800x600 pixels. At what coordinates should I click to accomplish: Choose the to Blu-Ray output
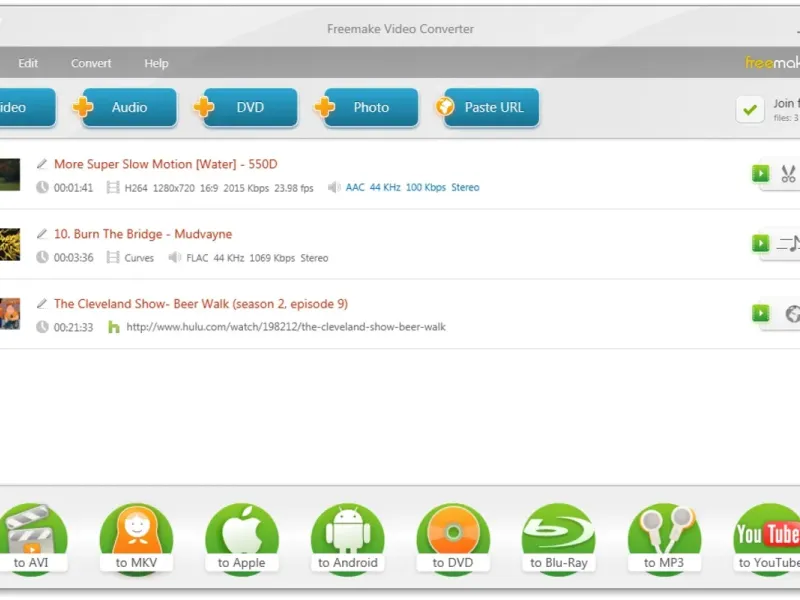coord(559,540)
